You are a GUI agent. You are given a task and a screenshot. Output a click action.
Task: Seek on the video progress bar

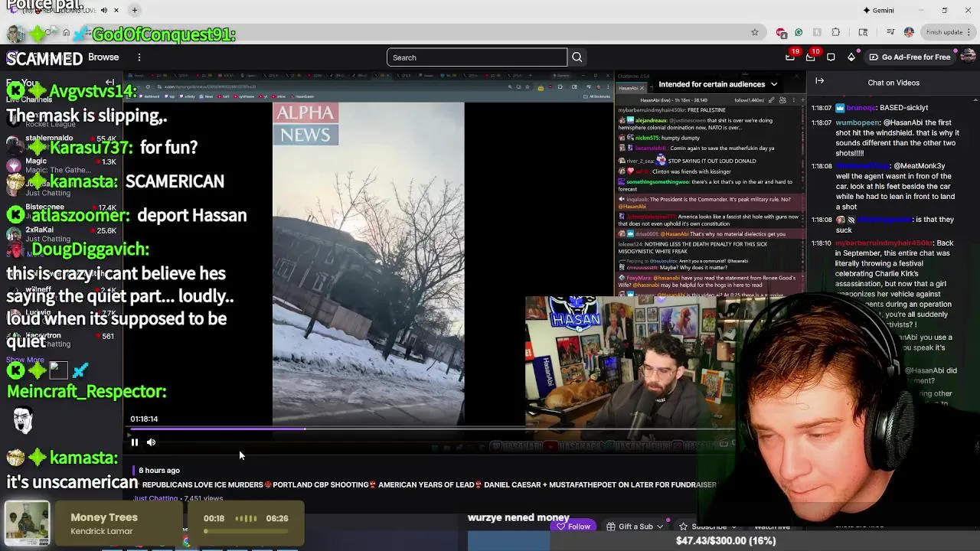click(x=429, y=429)
